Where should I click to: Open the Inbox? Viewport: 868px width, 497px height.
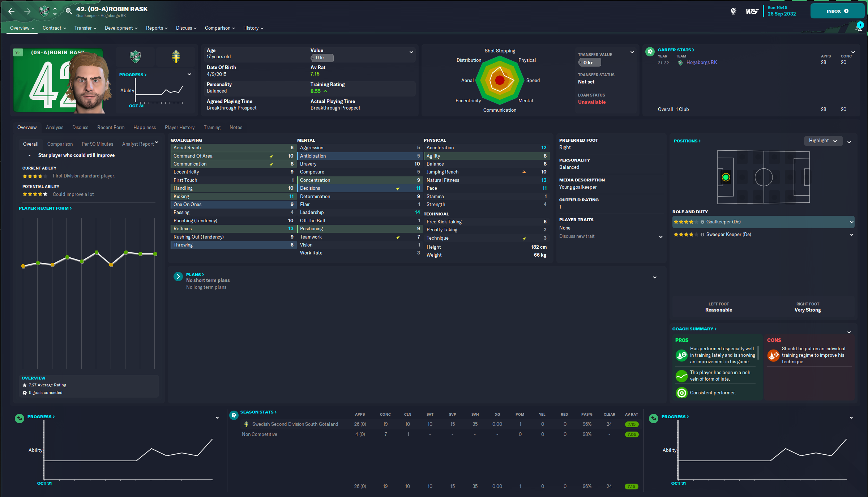pos(837,11)
